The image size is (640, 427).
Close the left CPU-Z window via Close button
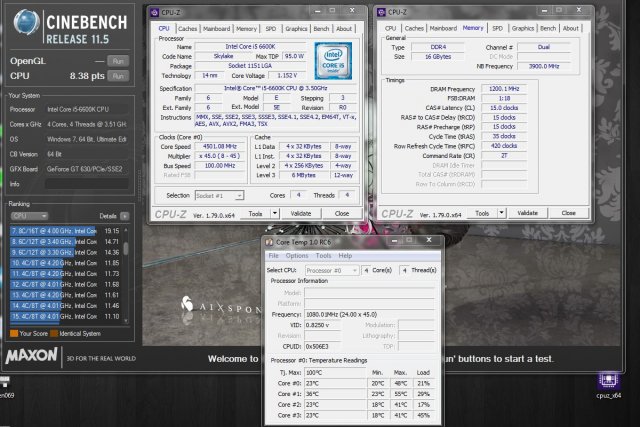[x=342, y=214]
